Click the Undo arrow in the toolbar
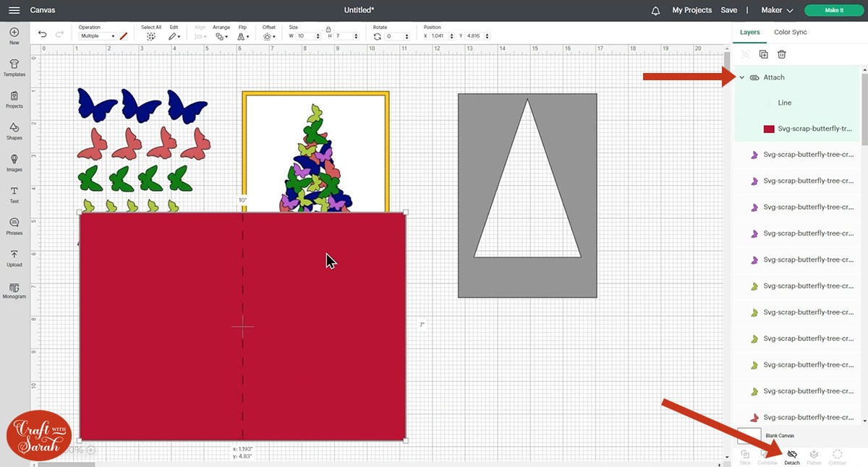Viewport: 868px width, 467px height. (x=43, y=35)
